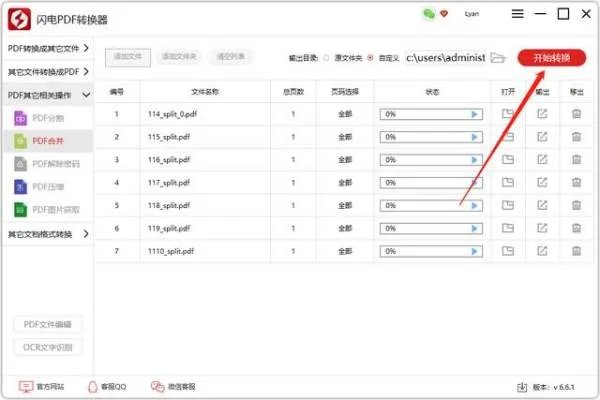This screenshot has width=600, height=400.
Task: Remove 117_split.pdf with trash icon
Action: [576, 182]
